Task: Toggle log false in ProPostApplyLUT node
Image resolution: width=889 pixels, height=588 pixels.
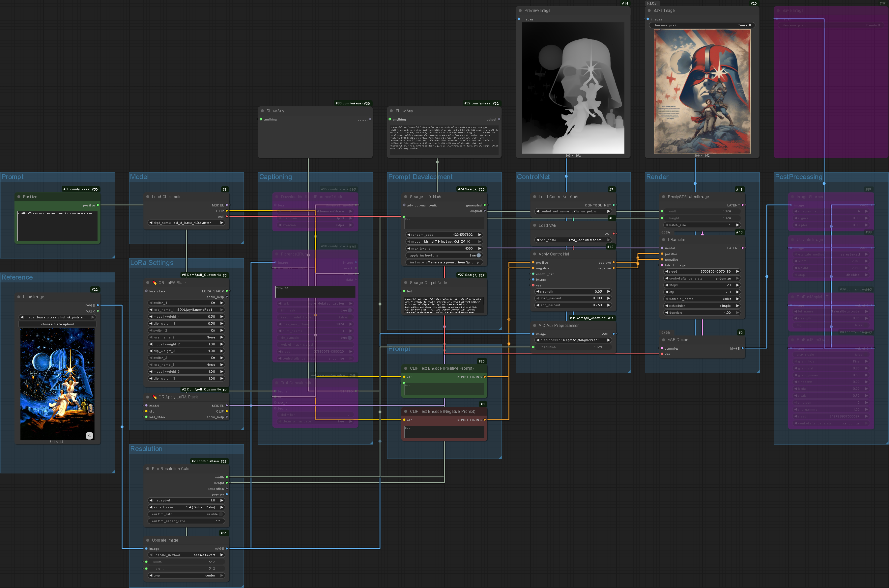Action: (x=831, y=325)
